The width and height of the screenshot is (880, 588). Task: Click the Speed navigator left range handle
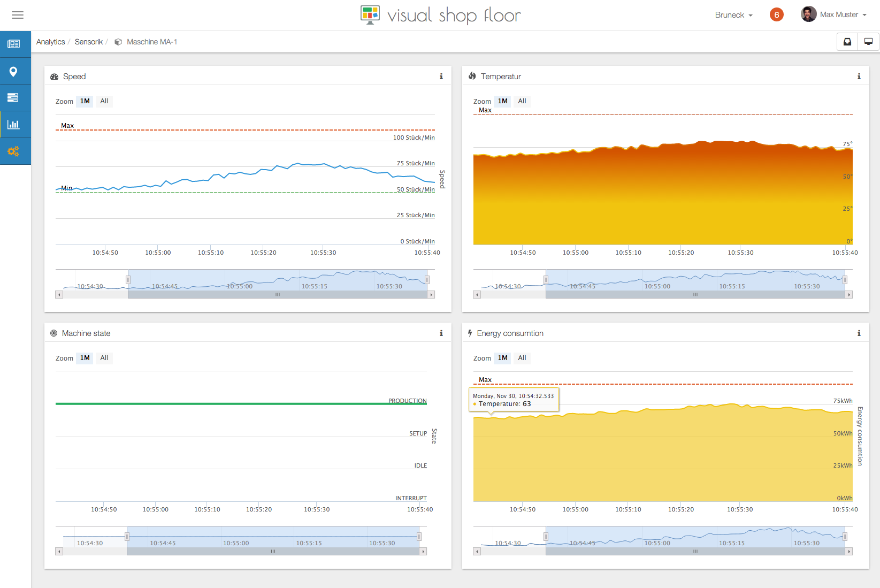pyautogui.click(x=128, y=280)
